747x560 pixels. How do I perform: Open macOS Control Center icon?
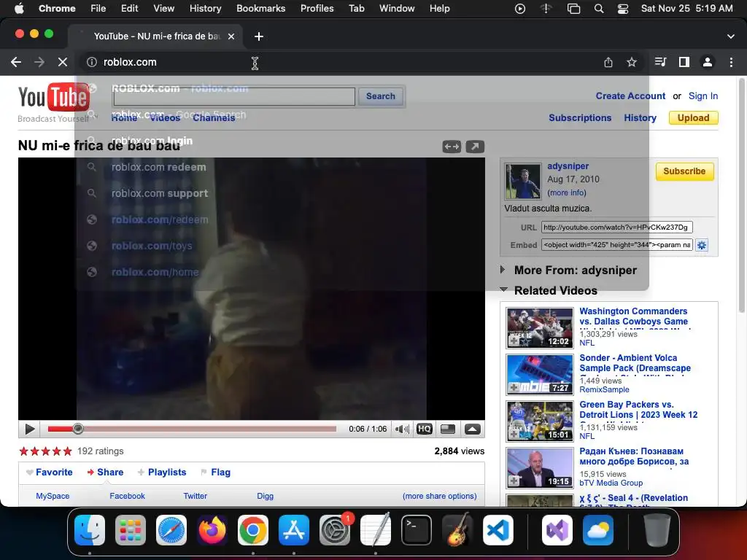(623, 9)
